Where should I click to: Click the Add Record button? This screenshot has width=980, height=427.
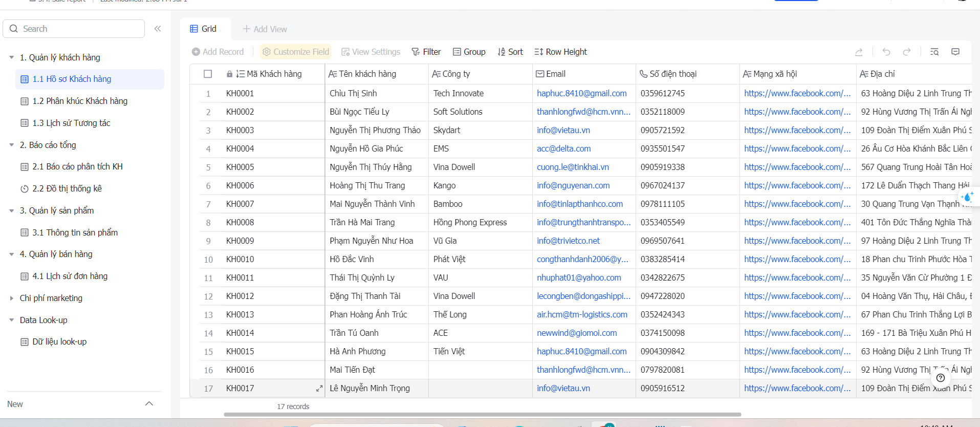218,52
